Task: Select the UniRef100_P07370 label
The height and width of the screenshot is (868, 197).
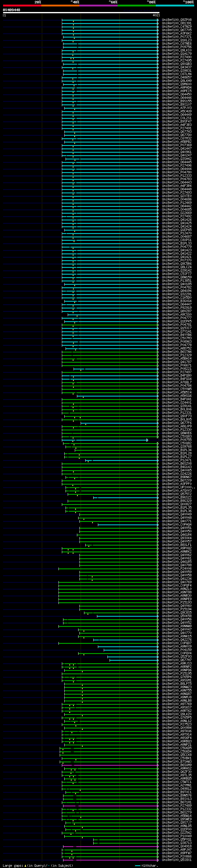Action: 177,260
